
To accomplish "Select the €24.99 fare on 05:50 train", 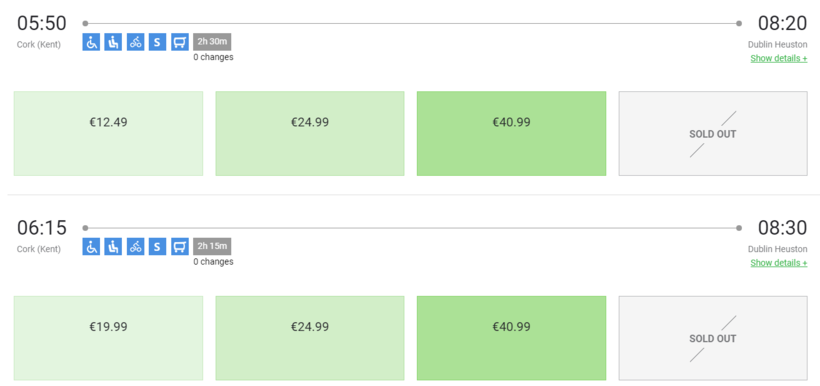I will [310, 133].
